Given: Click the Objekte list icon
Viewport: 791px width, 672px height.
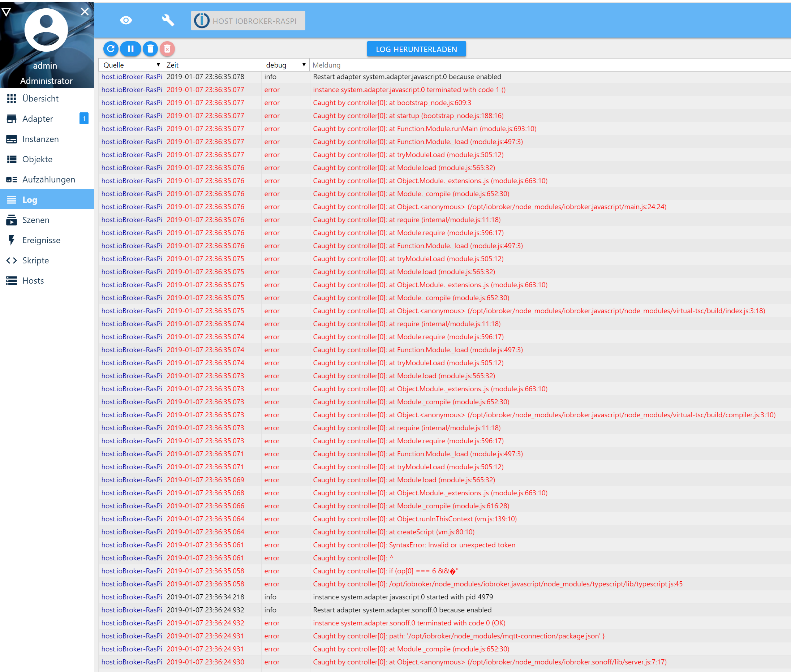Looking at the screenshot, I should pos(12,159).
